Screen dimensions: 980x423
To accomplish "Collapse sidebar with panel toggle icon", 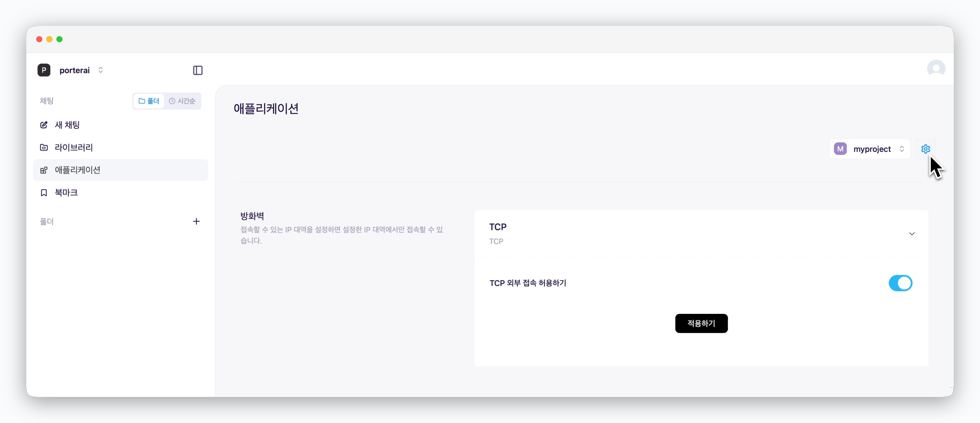I will [x=197, y=70].
